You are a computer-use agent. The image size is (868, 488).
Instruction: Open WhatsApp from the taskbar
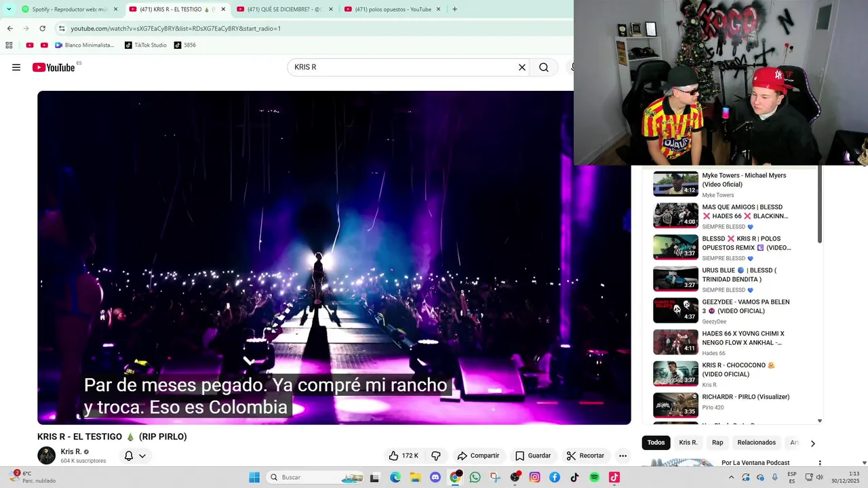(475, 477)
